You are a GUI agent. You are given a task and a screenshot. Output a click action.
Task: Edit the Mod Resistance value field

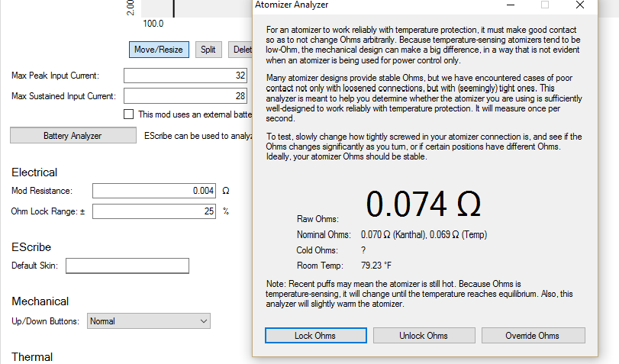(154, 191)
